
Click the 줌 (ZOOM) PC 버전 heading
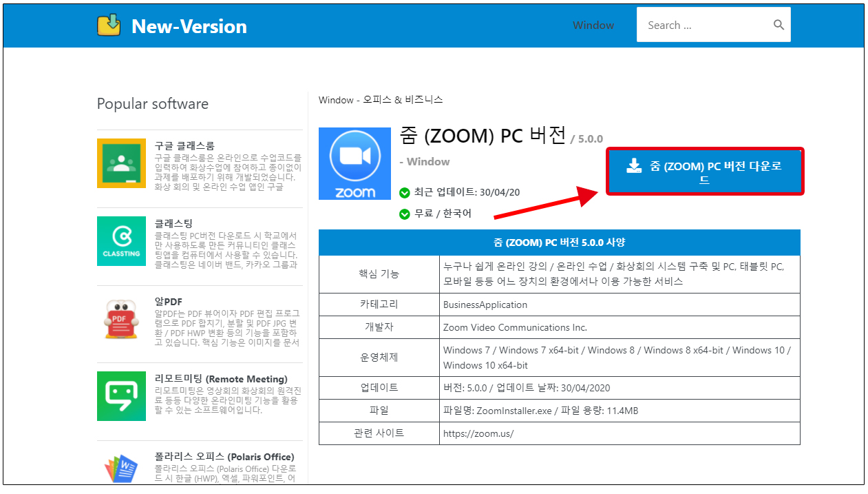483,135
